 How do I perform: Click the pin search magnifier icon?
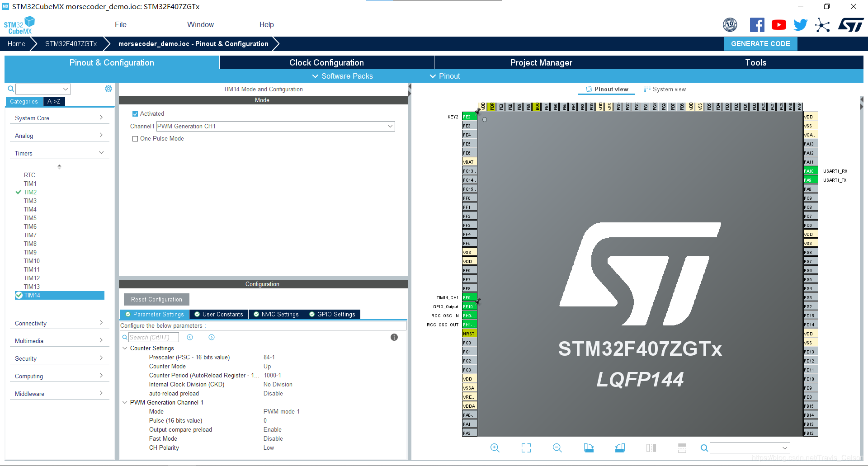[x=704, y=448]
